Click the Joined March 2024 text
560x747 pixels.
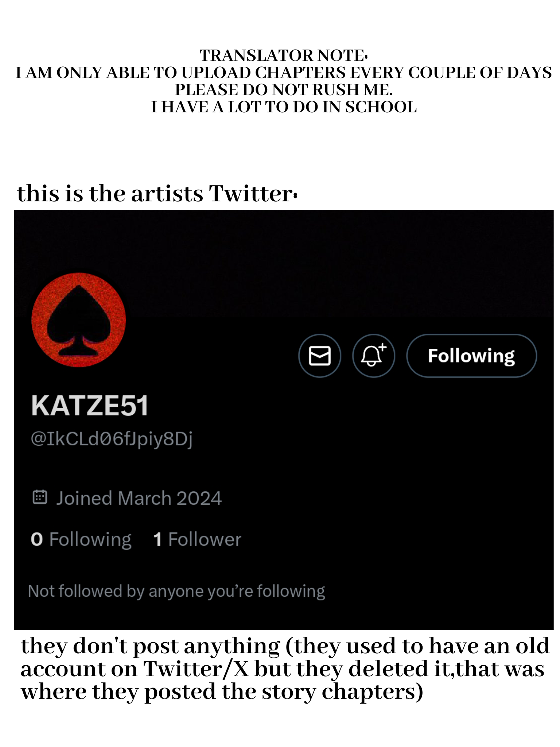(139, 498)
